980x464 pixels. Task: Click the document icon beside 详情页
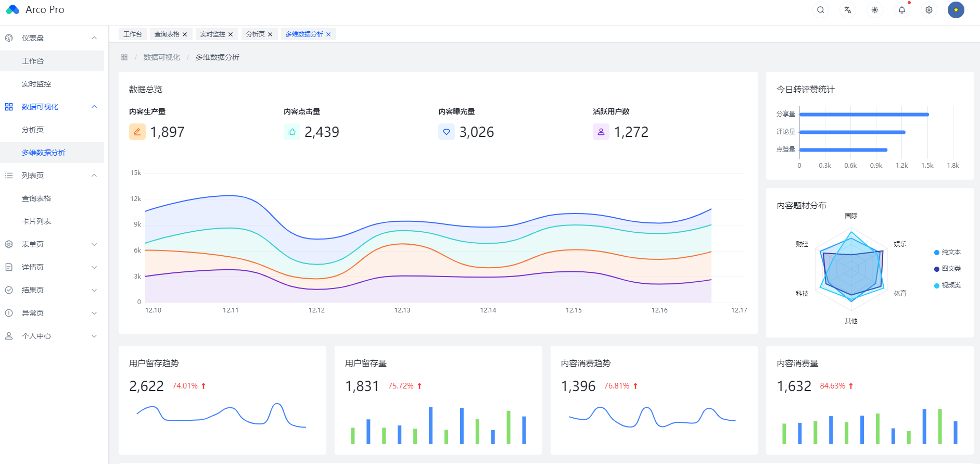(x=9, y=267)
